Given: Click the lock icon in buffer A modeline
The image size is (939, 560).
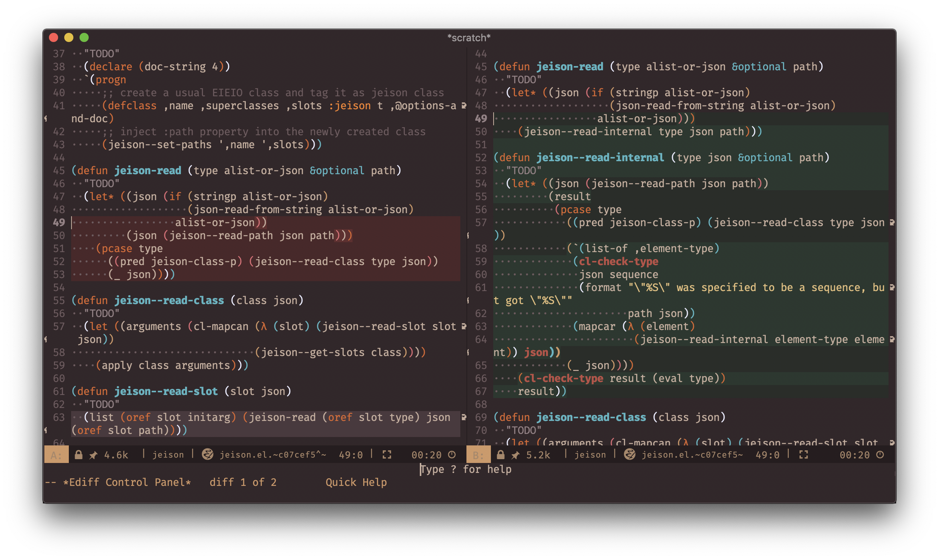Looking at the screenshot, I should click(x=78, y=455).
